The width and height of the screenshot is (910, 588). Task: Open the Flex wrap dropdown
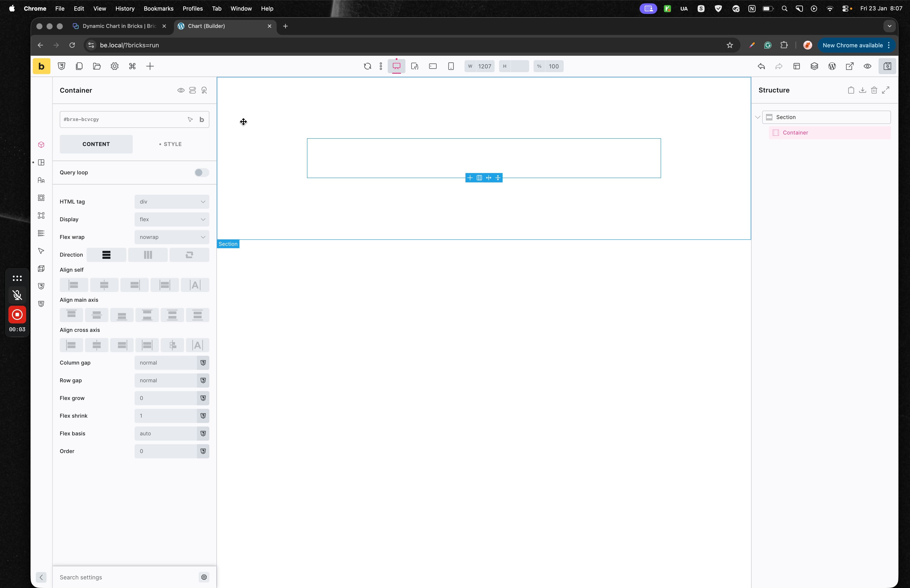coord(172,237)
